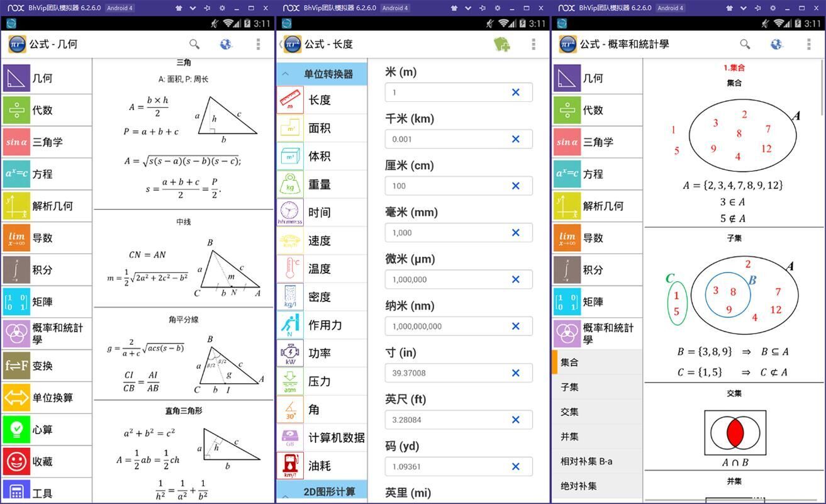Image resolution: width=826 pixels, height=504 pixels.
Task: Select 油耗 unit converter
Action: point(321,466)
